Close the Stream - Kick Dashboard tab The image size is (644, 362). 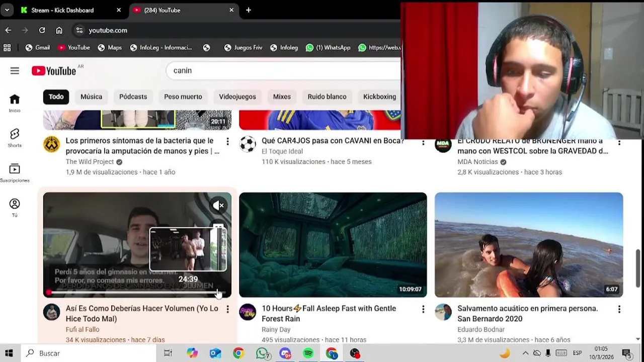(x=119, y=10)
